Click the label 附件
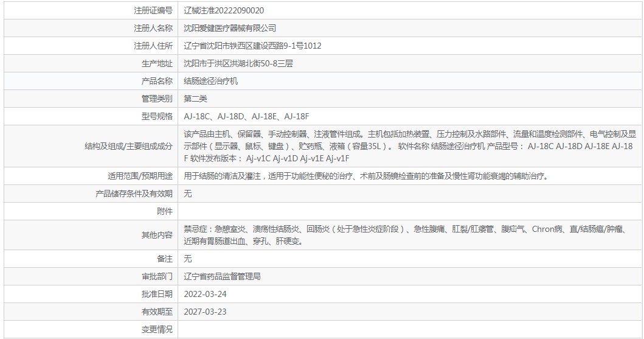 click(165, 212)
